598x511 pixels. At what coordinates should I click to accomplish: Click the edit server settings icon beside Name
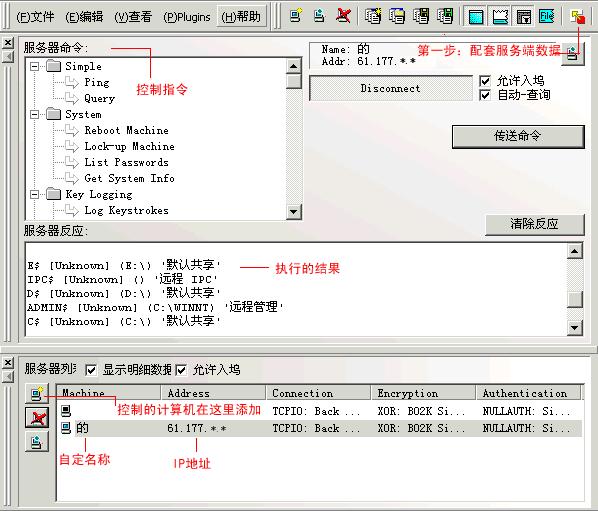(x=572, y=53)
